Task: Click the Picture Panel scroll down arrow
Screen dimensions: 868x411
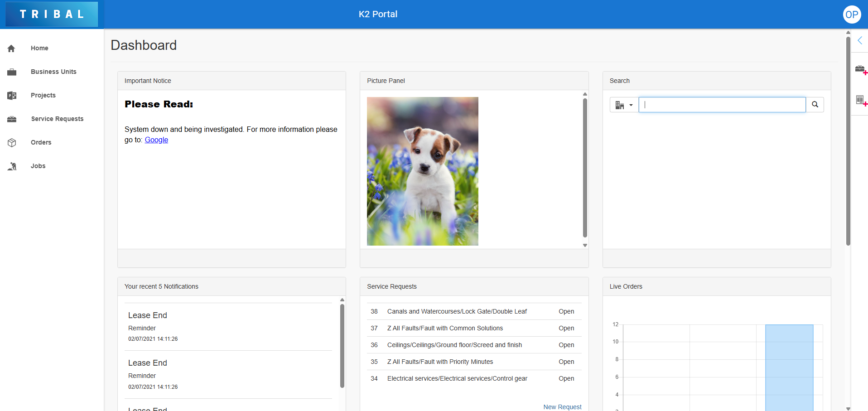Action: pyautogui.click(x=585, y=245)
